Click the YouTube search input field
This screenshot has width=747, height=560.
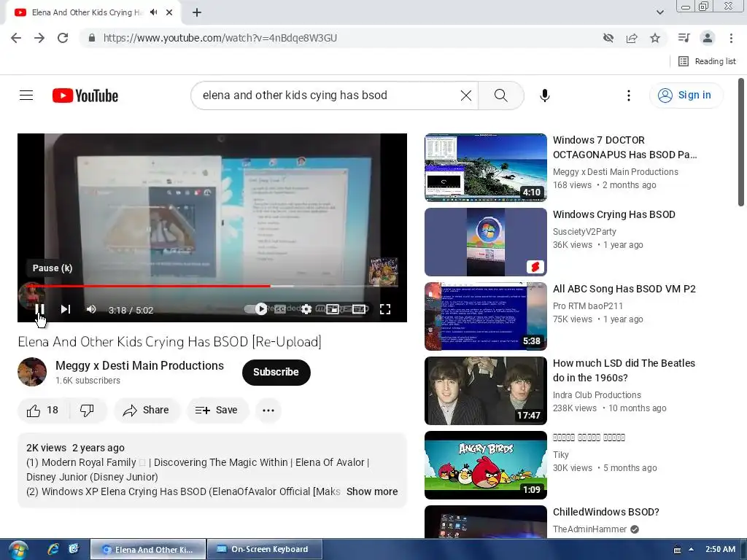pos(329,96)
